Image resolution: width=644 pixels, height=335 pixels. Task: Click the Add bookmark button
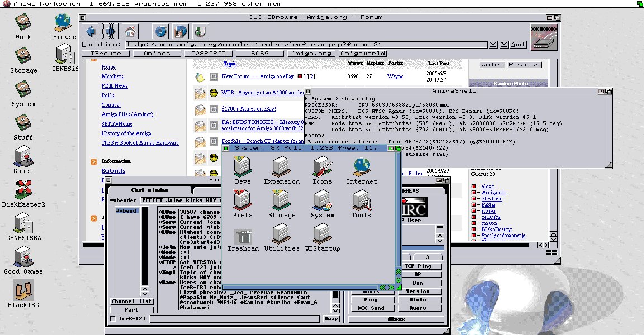pyautogui.click(x=518, y=44)
